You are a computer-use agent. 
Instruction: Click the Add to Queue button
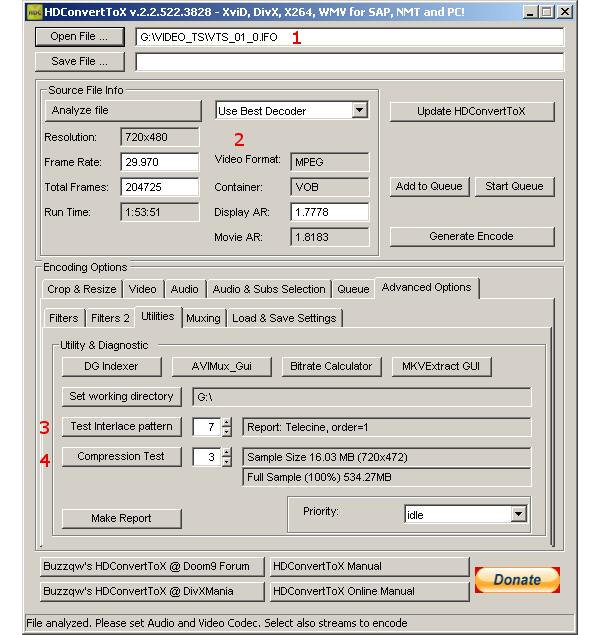click(x=430, y=186)
